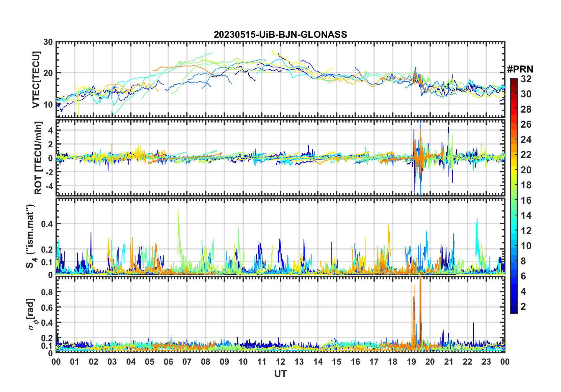Click the VTEC[TECU] y-axis label
This screenshot has height=392, width=561.
(36, 80)
